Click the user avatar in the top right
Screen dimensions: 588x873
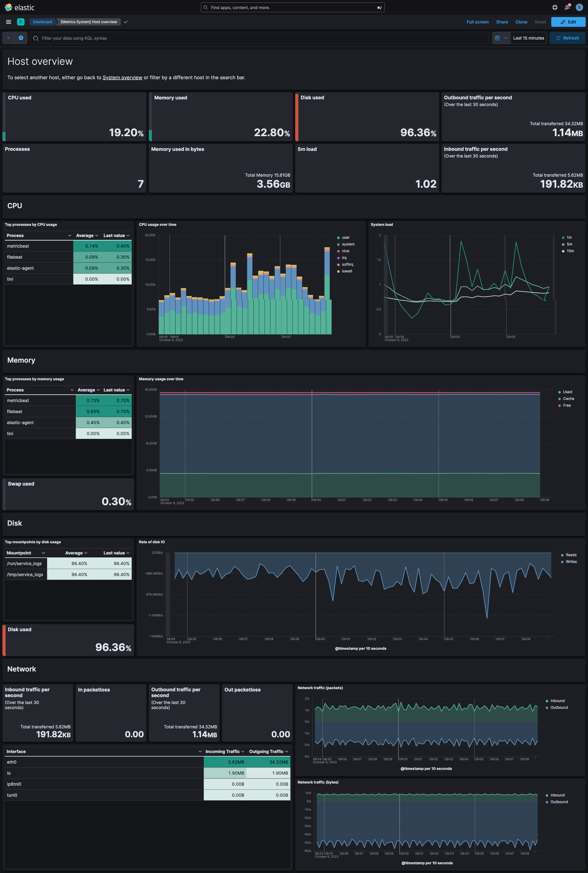click(x=579, y=7)
